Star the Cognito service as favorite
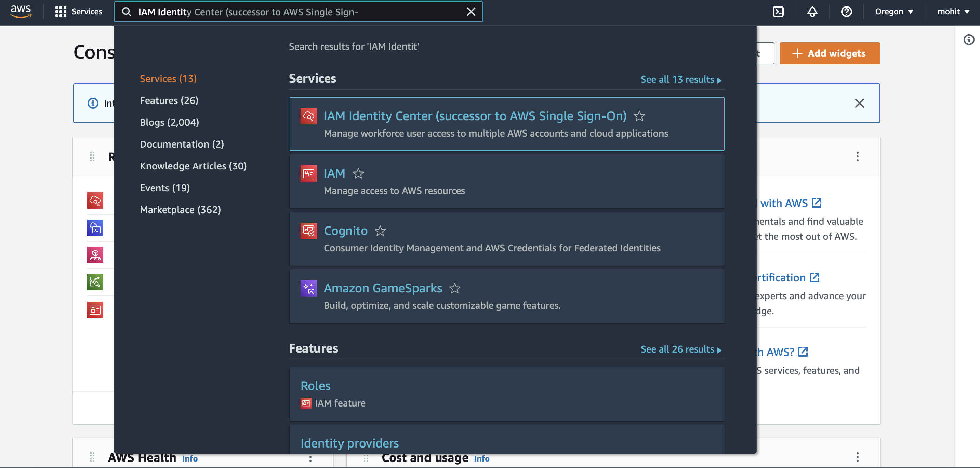The width and height of the screenshot is (980, 468). [380, 231]
